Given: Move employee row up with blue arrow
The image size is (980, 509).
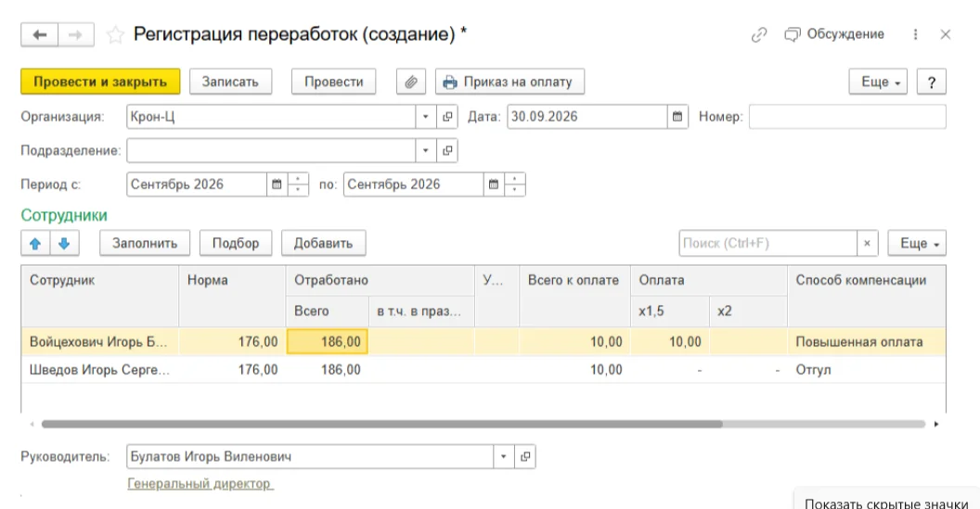Looking at the screenshot, I should tap(35, 244).
